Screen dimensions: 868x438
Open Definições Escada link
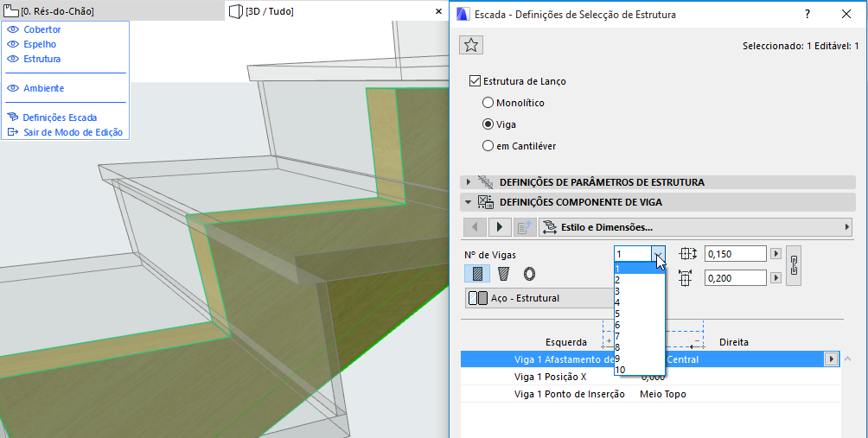coord(60,117)
